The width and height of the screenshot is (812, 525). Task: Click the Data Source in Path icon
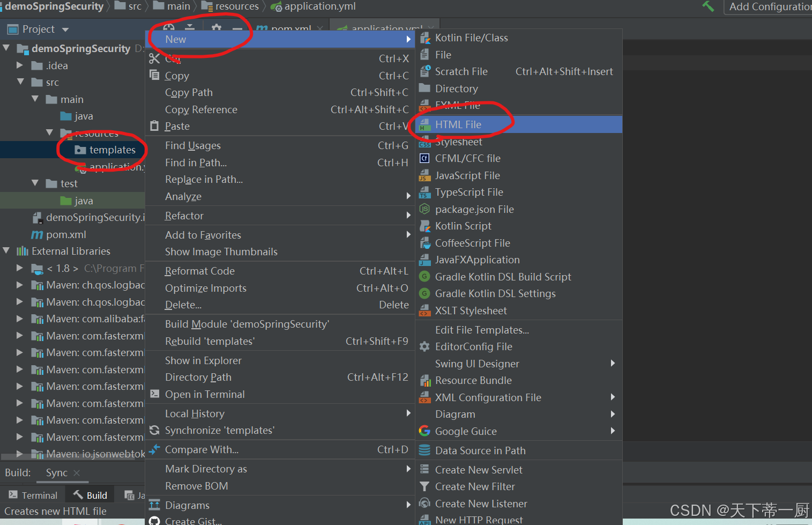pos(425,450)
